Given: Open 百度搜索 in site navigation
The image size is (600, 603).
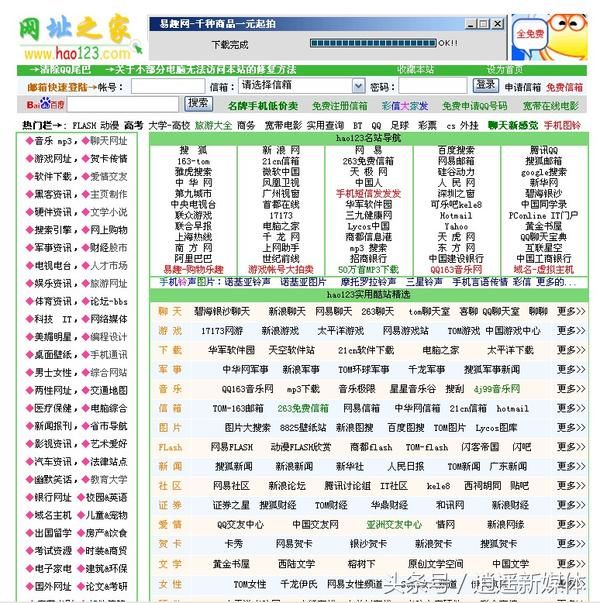Looking at the screenshot, I should pos(456,150).
